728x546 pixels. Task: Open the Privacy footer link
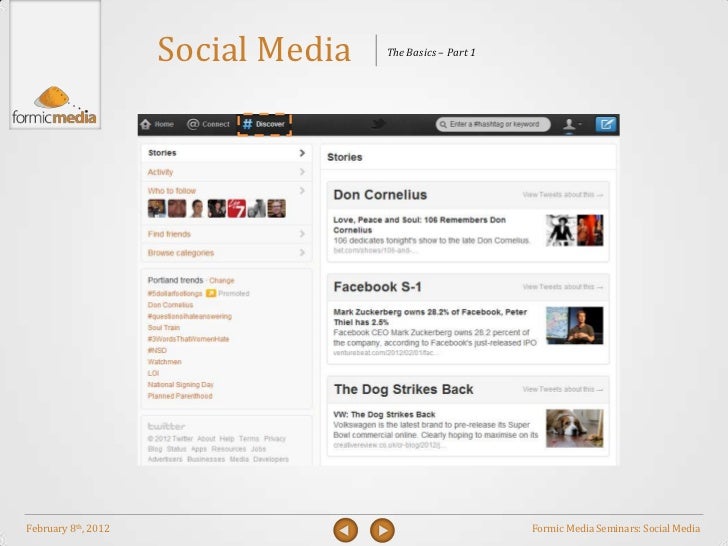pos(274,439)
